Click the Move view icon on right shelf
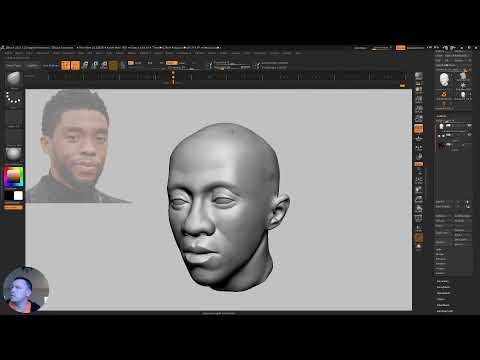Screen dimensions: 480x360 click(x=419, y=190)
